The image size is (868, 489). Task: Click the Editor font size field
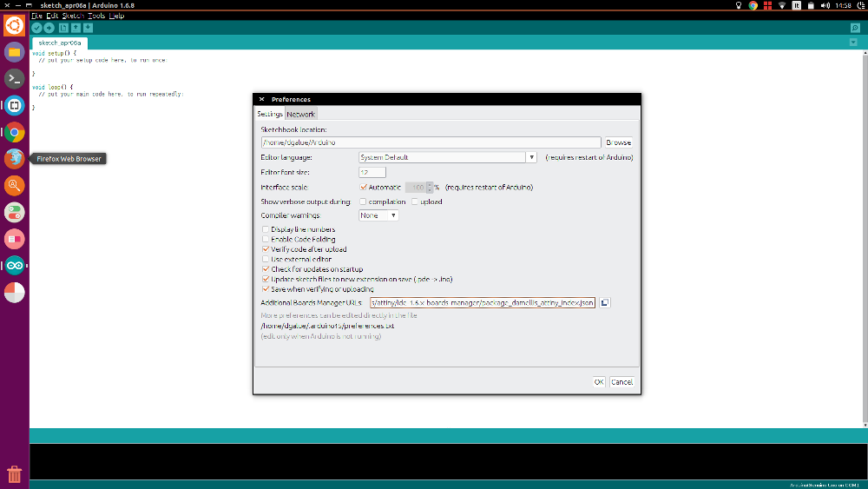[x=372, y=172]
